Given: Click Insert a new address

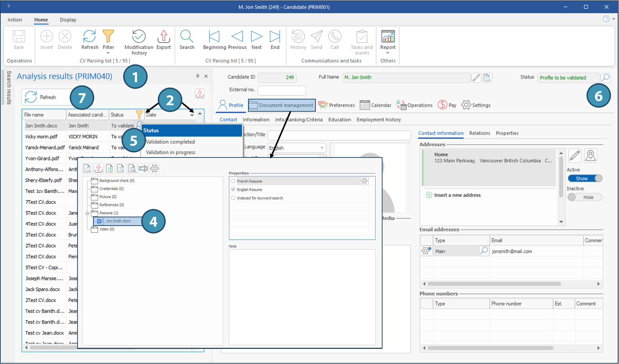Looking at the screenshot, I should (x=457, y=195).
